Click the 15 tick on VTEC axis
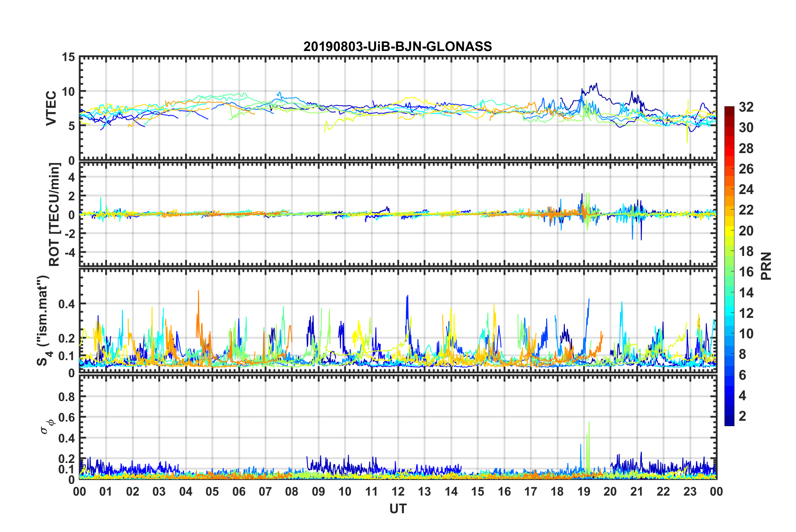 68,57
